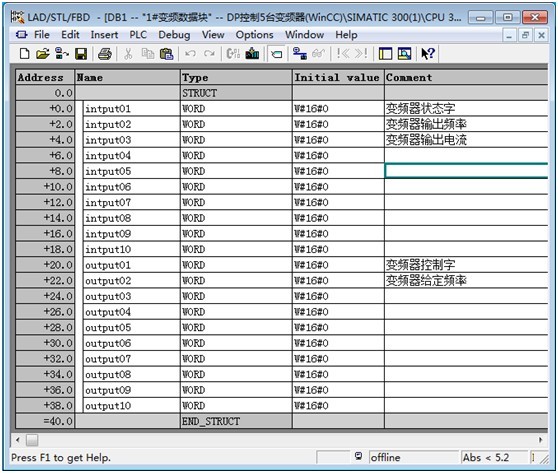Screen dimensions: 558x473
Task: Open a file with the folder icon
Action: point(43,54)
